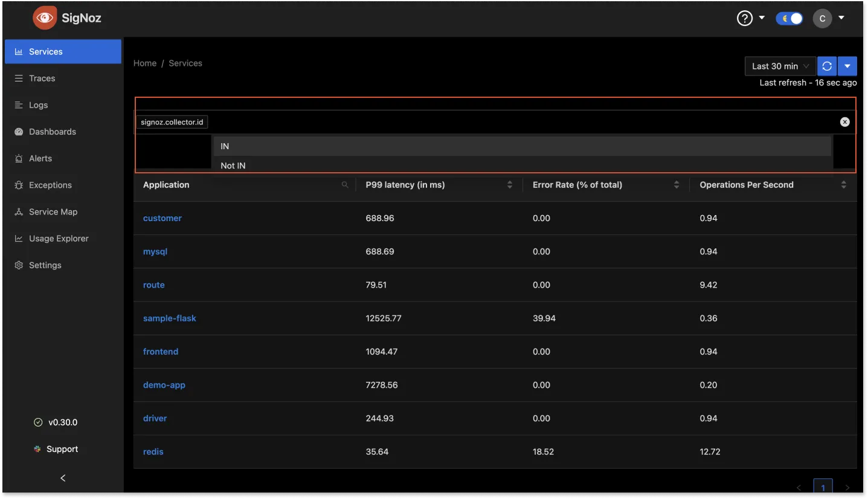Open the customer service link
Screen dimensions: 868x499
point(162,218)
